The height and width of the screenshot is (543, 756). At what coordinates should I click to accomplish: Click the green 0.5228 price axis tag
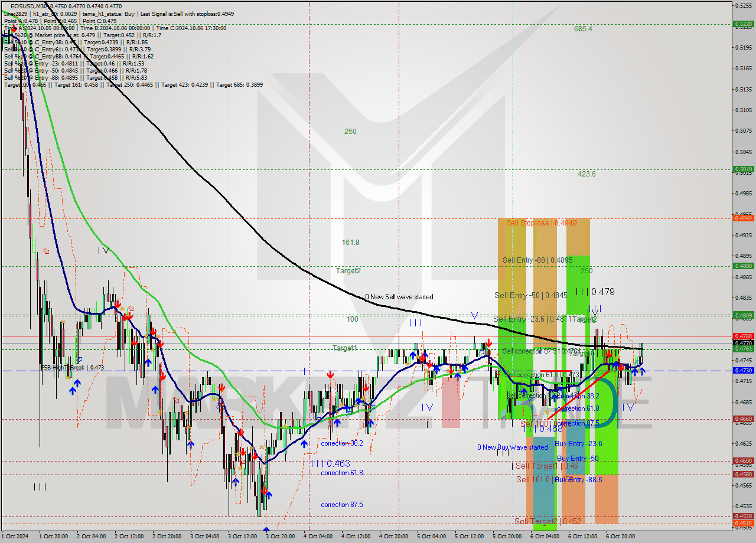point(743,24)
